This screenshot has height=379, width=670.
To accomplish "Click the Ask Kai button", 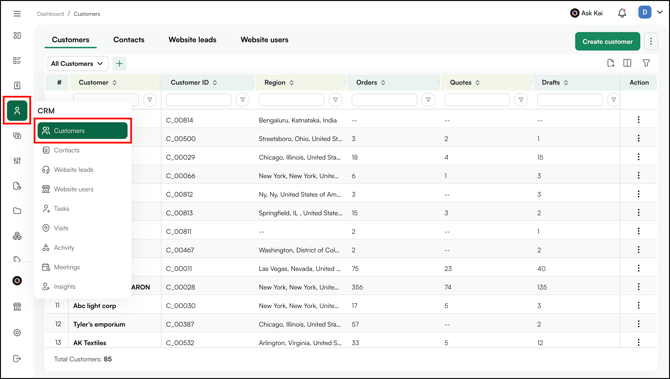I will 587,13.
